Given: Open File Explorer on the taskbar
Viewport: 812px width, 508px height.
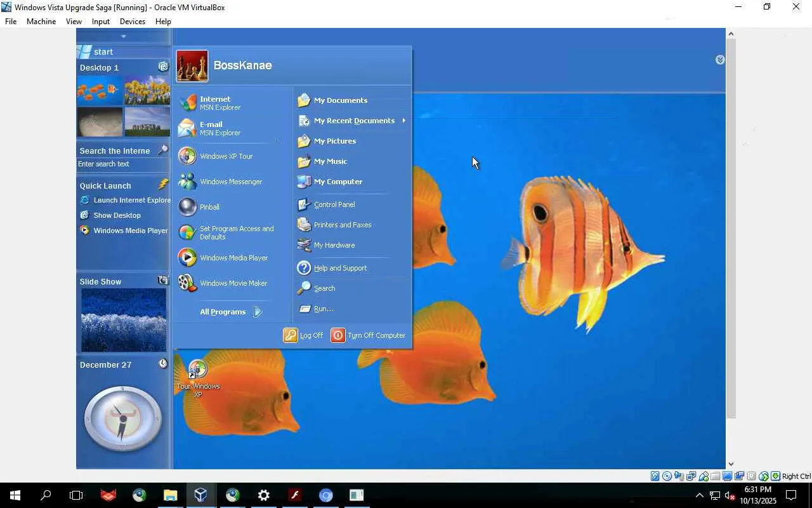Looking at the screenshot, I should (170, 495).
